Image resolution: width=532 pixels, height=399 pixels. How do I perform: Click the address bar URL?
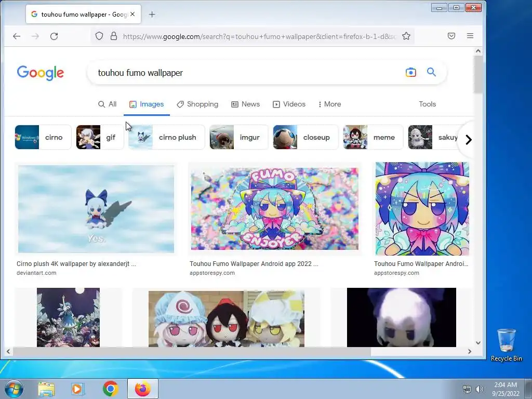260,36
